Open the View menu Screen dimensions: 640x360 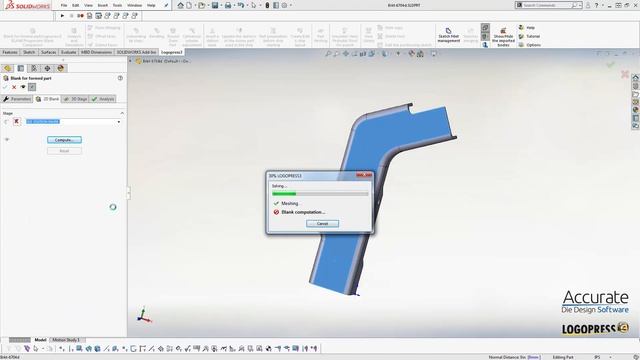pos(88,5)
